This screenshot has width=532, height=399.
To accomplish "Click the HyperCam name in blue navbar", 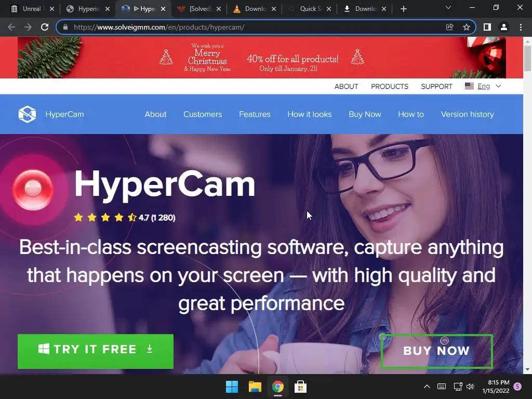I will [64, 114].
